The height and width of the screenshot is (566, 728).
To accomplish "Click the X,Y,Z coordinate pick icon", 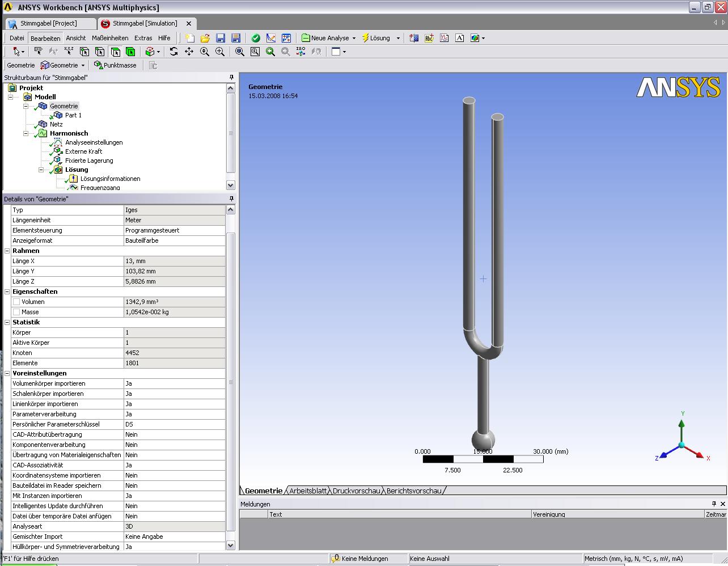I will tap(69, 52).
